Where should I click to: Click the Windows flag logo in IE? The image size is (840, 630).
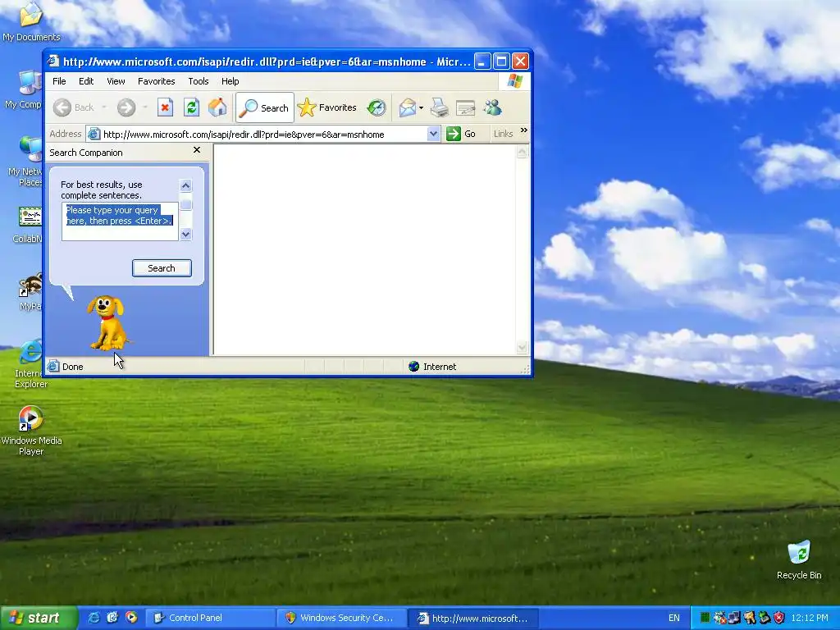tap(515, 81)
